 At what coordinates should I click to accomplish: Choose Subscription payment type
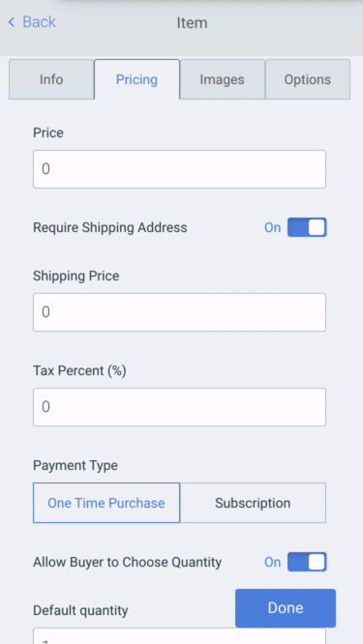[x=253, y=503]
